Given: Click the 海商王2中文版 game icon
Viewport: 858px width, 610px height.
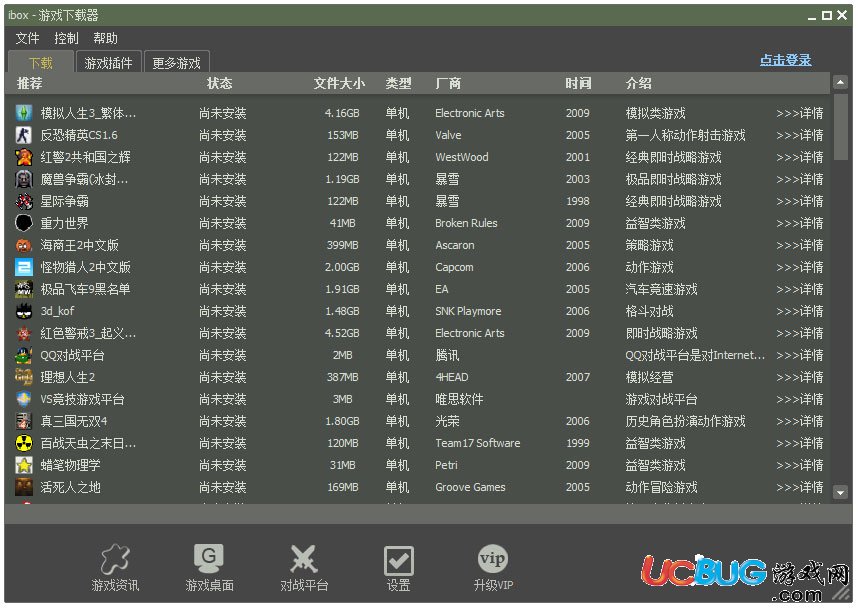Looking at the screenshot, I should point(24,245).
